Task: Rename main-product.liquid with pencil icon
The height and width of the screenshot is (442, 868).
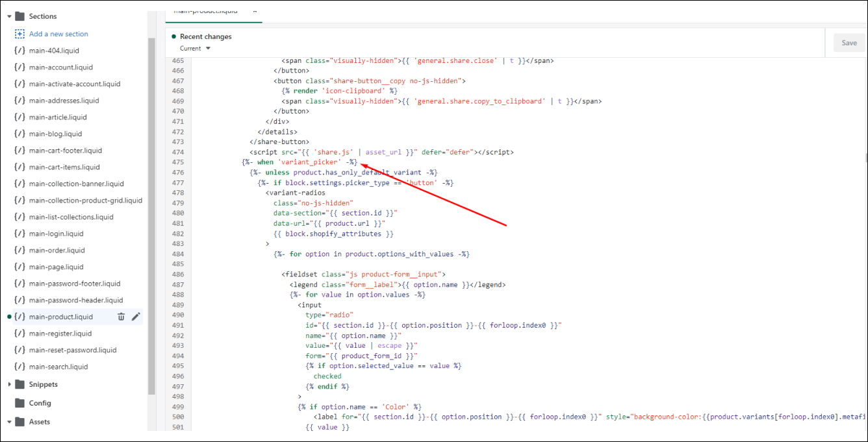Action: coord(136,317)
